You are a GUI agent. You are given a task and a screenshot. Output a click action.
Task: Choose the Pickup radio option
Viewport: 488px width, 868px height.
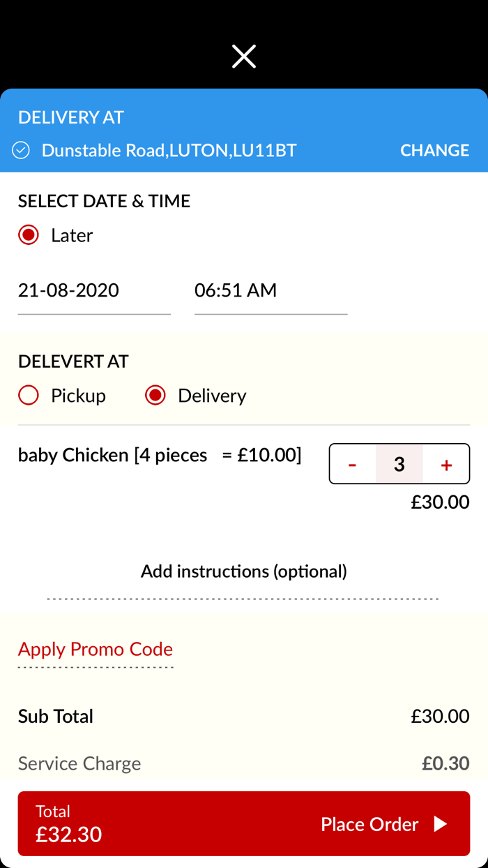coord(28,395)
